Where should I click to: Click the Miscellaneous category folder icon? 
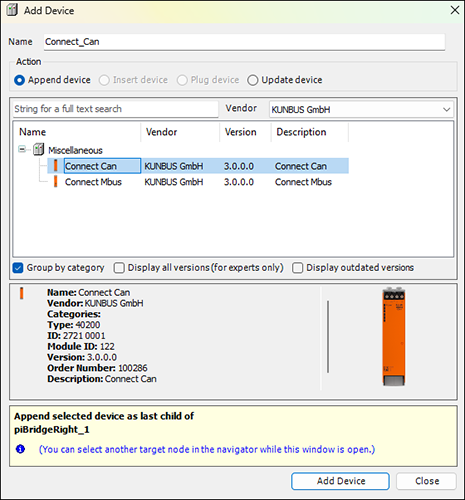pos(38,149)
